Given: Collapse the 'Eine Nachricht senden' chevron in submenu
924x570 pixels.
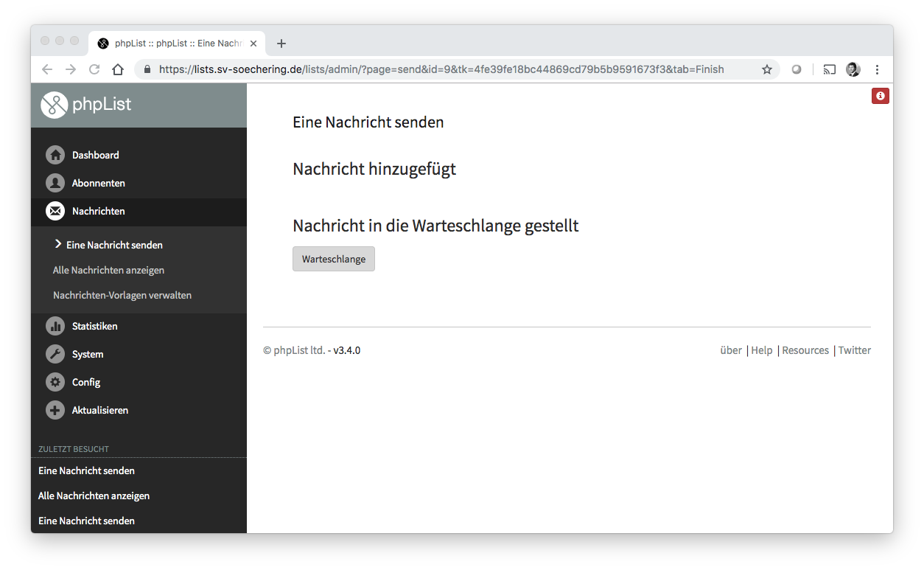Looking at the screenshot, I should [58, 244].
